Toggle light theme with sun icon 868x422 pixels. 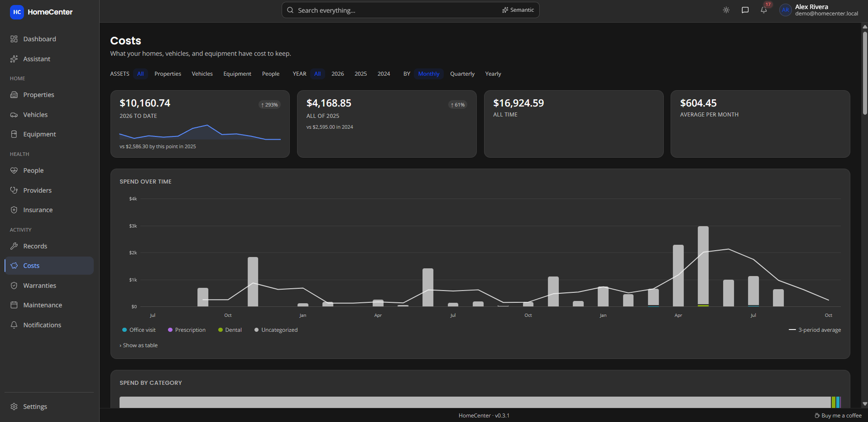(726, 10)
